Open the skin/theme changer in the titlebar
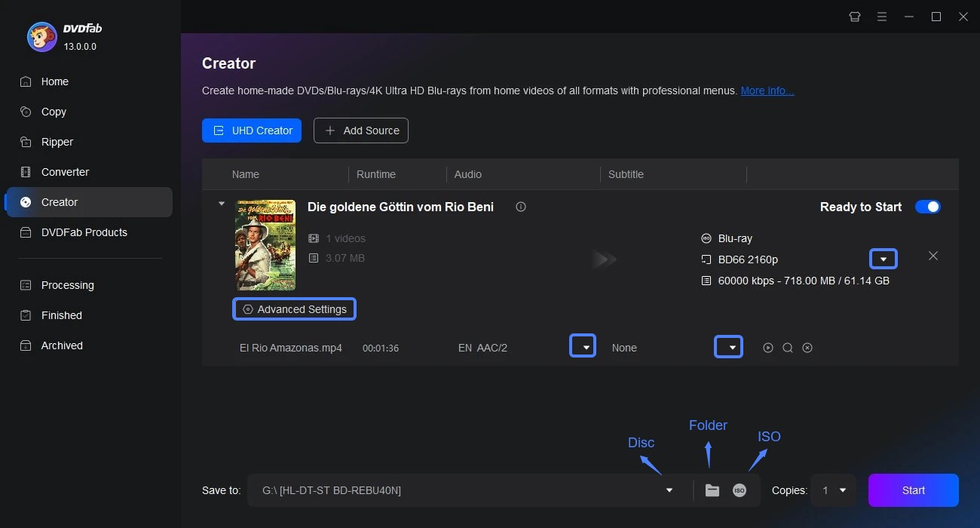 [854, 16]
